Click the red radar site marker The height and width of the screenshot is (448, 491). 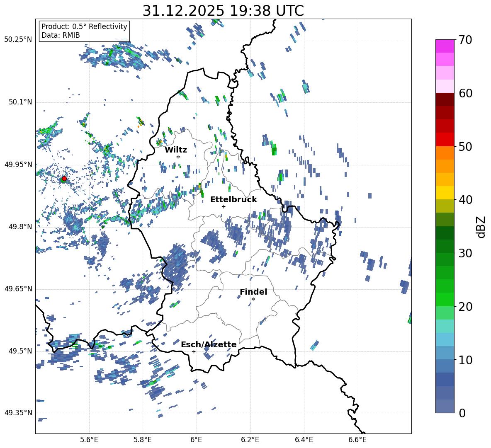pos(64,178)
